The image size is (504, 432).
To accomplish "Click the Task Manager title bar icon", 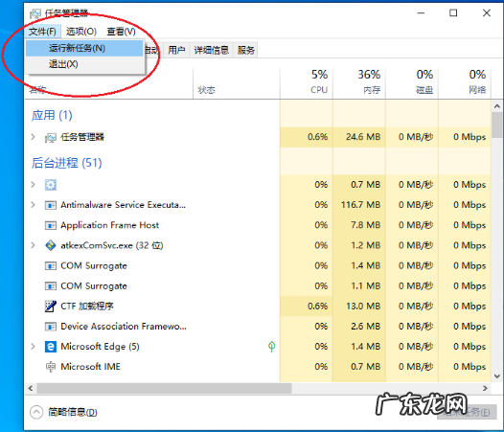I will (35, 13).
